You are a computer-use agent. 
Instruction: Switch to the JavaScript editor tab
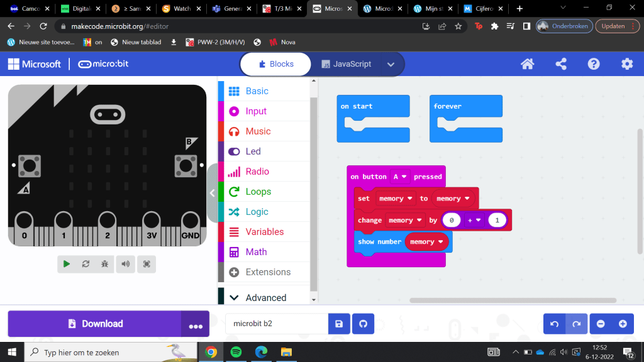(347, 64)
